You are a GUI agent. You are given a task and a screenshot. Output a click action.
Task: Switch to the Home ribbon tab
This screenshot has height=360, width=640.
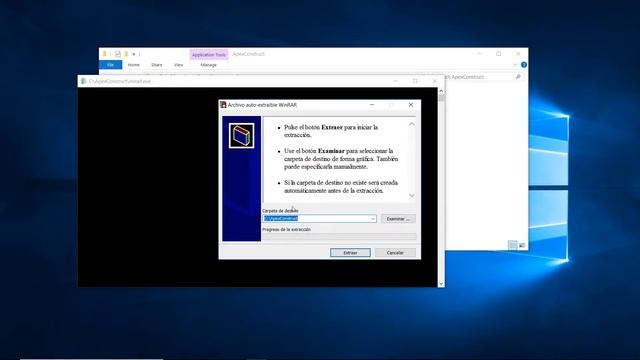tap(133, 65)
